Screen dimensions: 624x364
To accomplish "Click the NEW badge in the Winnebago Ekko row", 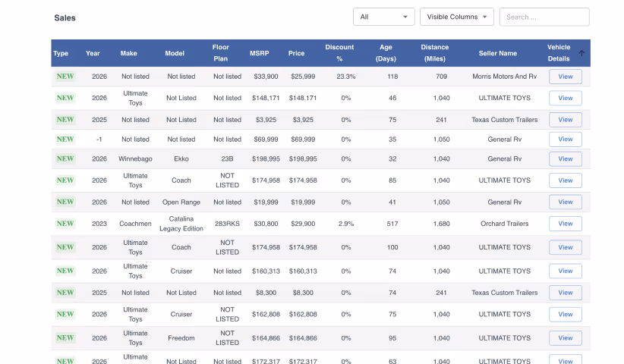I will point(65,158).
